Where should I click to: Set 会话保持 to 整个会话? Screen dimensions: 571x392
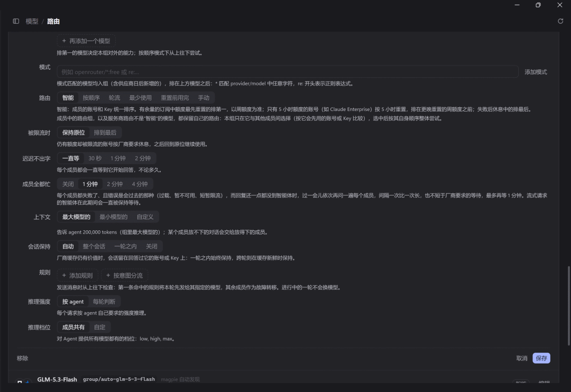click(x=94, y=246)
